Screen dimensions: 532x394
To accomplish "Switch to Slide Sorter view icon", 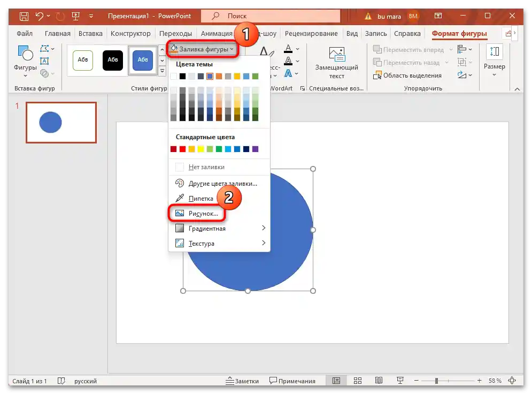I will coord(357,380).
